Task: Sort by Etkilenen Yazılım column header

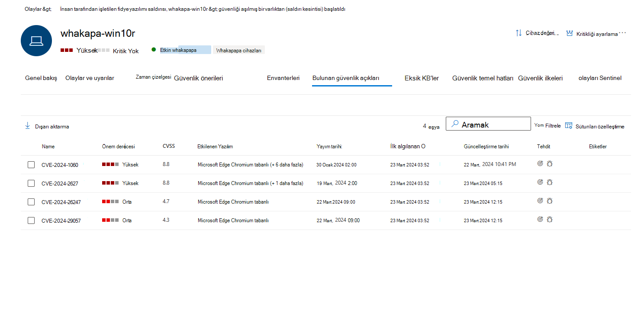Action: pos(215,147)
